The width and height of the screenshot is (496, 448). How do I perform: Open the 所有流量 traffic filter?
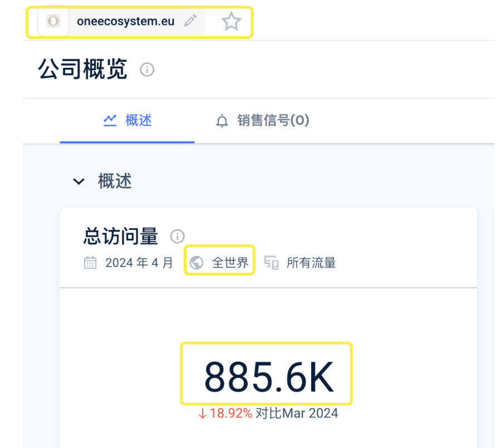(311, 263)
